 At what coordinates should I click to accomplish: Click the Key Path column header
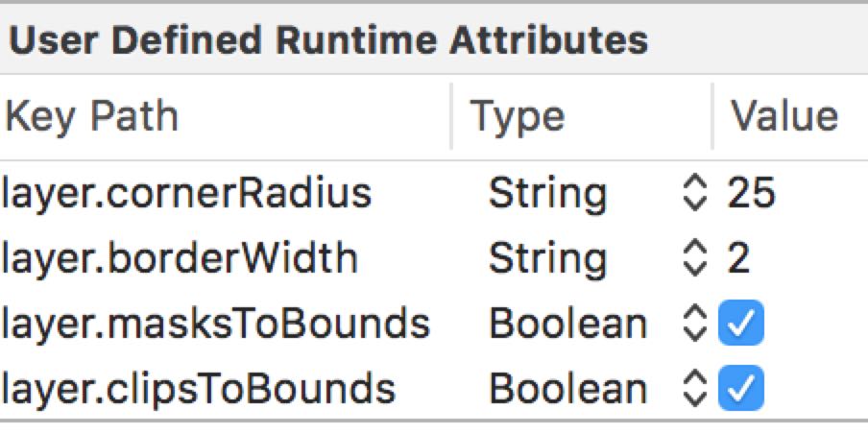click(x=92, y=116)
